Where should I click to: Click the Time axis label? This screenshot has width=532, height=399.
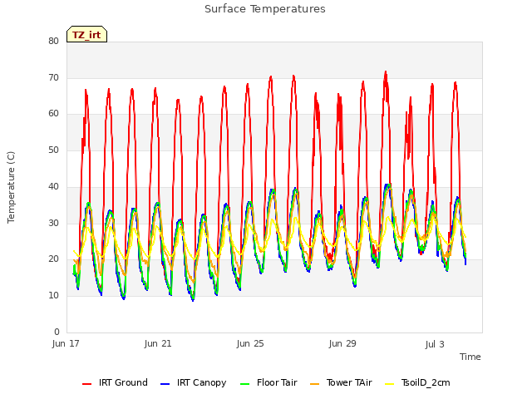tap(470, 357)
